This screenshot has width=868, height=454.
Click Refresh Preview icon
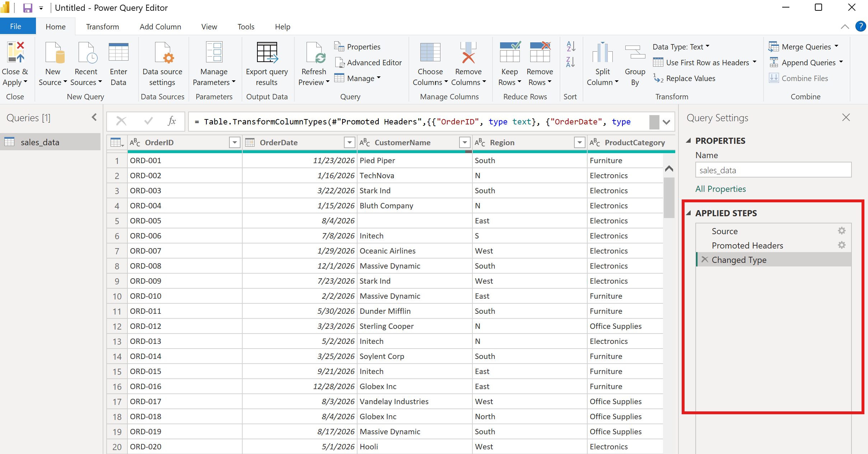click(315, 52)
